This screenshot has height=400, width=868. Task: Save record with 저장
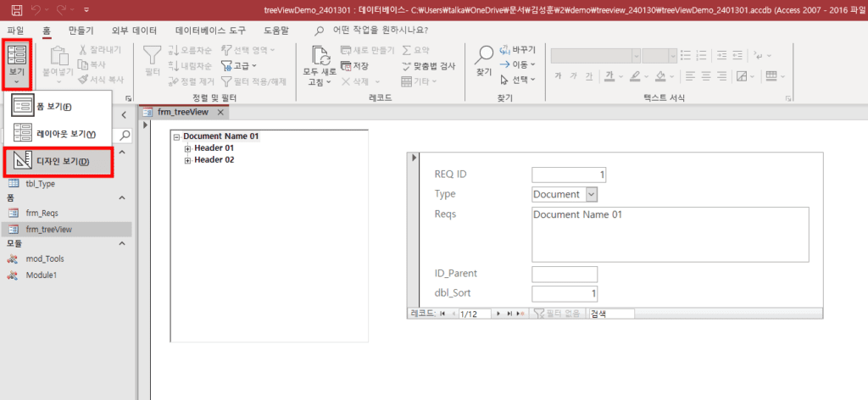pos(354,66)
